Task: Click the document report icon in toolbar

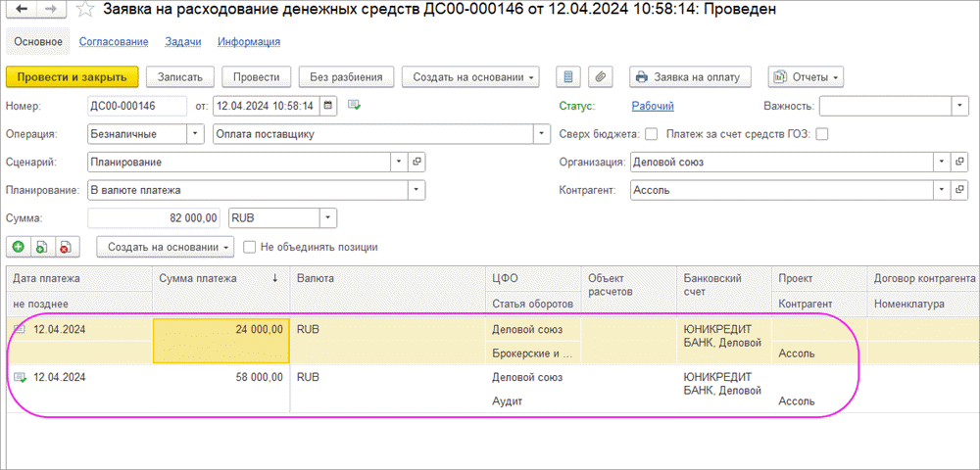Action: pos(569,76)
